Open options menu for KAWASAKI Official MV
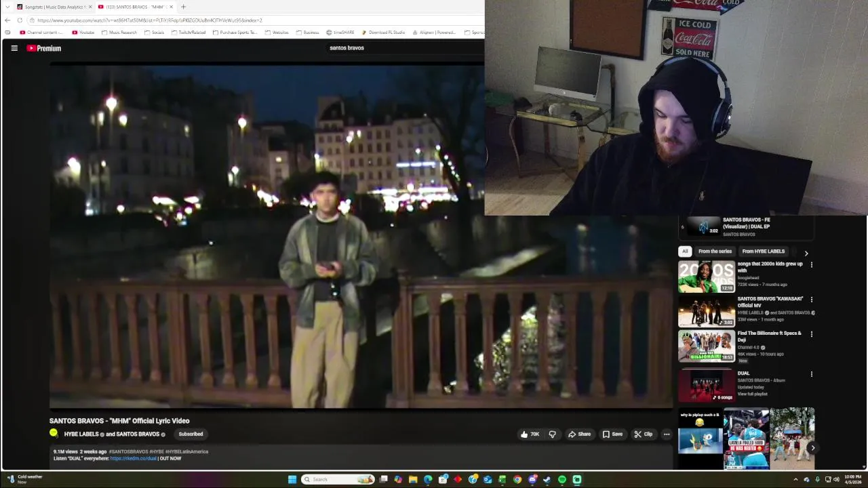868x488 pixels. 812,300
